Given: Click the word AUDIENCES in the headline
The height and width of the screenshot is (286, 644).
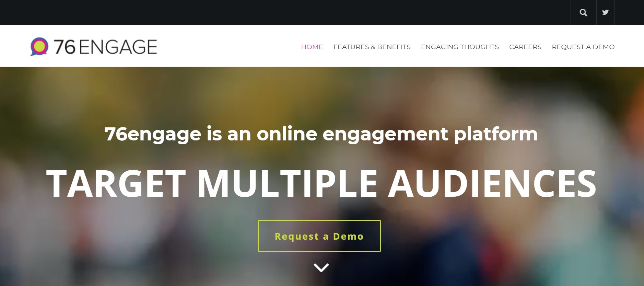Looking at the screenshot, I should [x=492, y=183].
